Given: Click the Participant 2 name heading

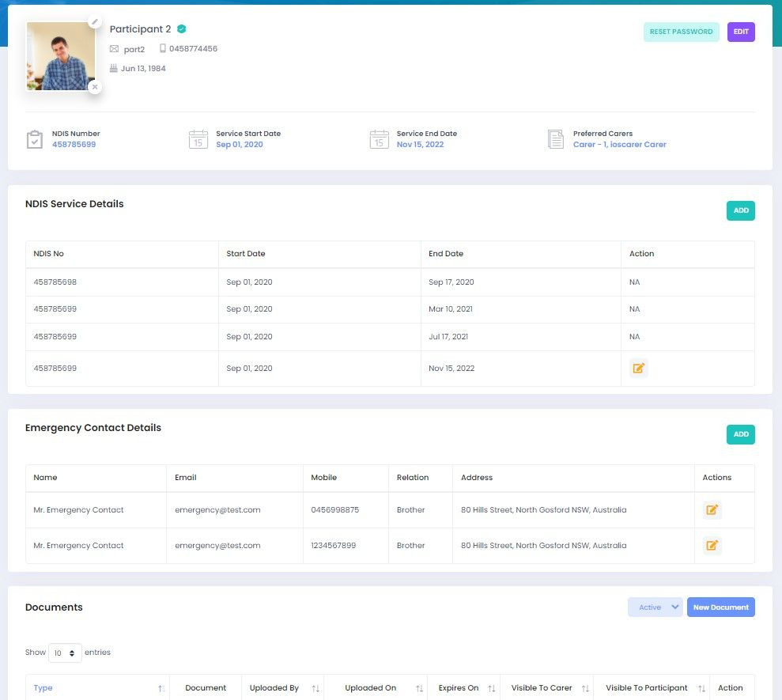Looking at the screenshot, I should [x=140, y=29].
